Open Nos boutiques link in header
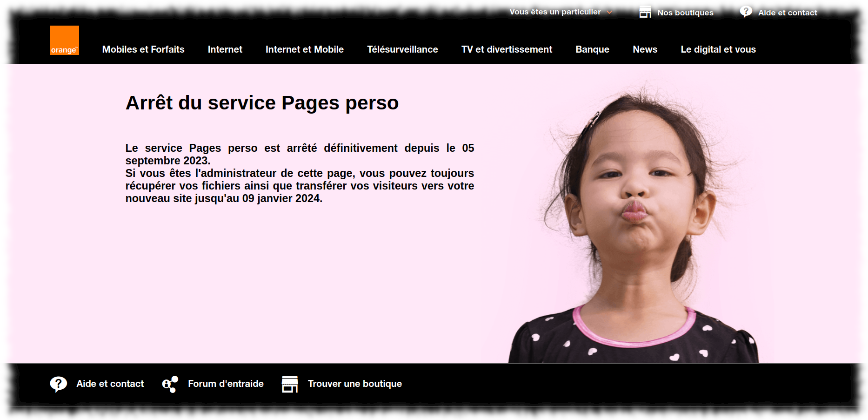 click(x=685, y=13)
